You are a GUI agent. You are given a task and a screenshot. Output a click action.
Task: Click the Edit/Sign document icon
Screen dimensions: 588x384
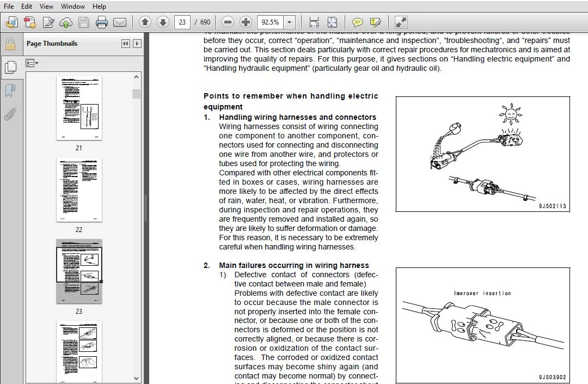tap(48, 22)
